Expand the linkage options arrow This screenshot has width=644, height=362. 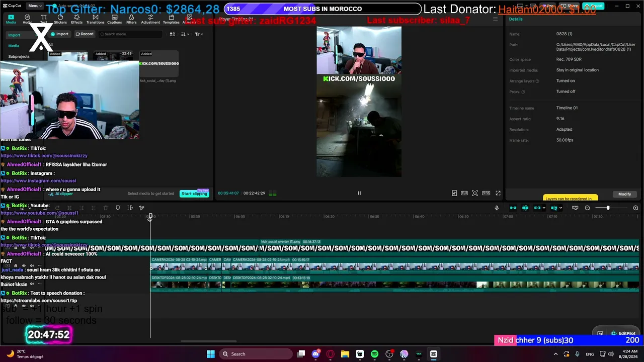(x=544, y=208)
